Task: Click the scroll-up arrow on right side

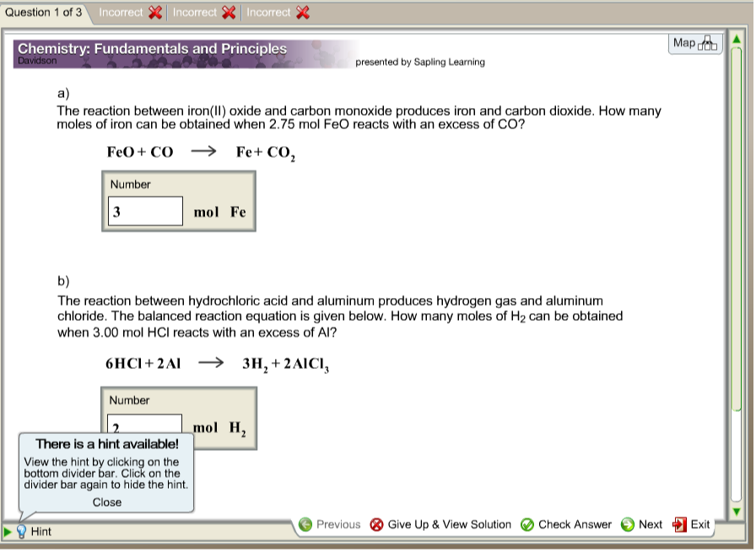Action: pos(738,40)
